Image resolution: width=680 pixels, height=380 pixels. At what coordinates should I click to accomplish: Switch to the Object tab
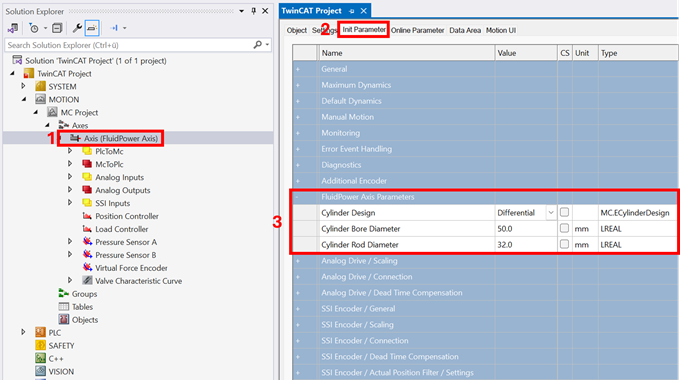pos(297,30)
